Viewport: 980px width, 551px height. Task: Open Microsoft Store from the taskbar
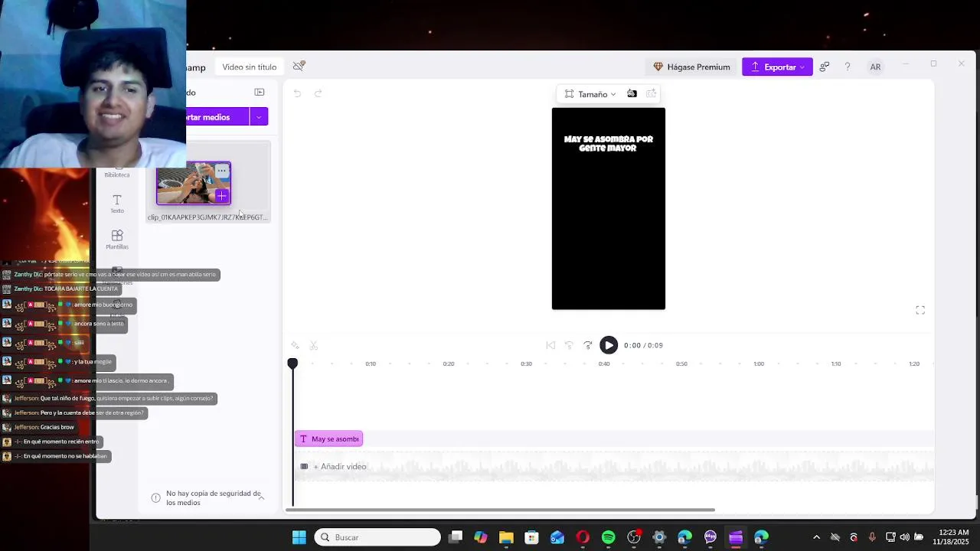pyautogui.click(x=531, y=537)
